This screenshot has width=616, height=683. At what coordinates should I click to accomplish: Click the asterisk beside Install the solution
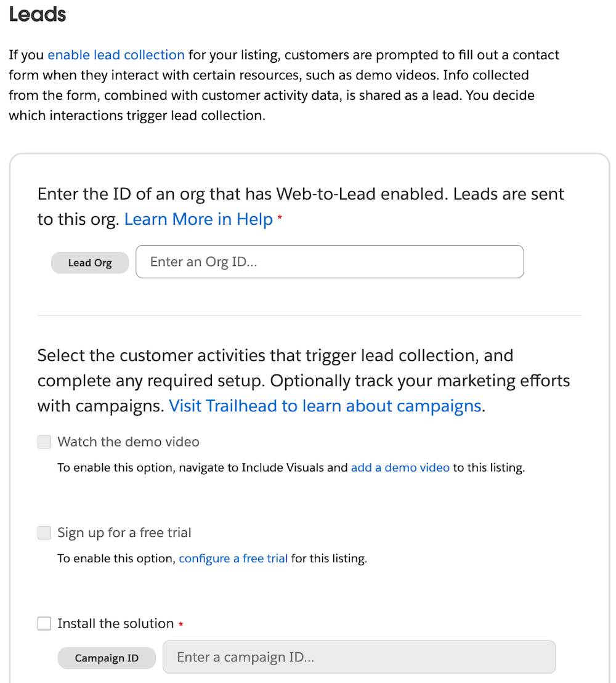pyautogui.click(x=180, y=623)
